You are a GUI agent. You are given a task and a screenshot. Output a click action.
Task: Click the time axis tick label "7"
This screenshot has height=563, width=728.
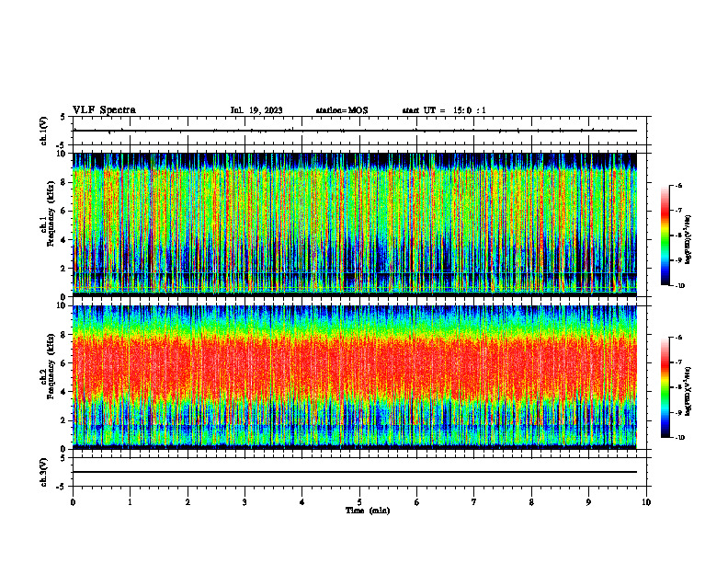[x=474, y=502]
